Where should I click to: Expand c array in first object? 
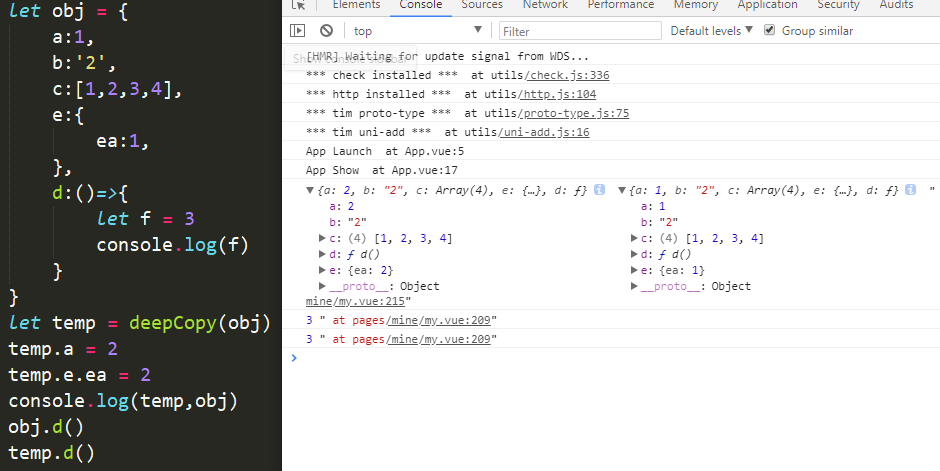tap(323, 238)
